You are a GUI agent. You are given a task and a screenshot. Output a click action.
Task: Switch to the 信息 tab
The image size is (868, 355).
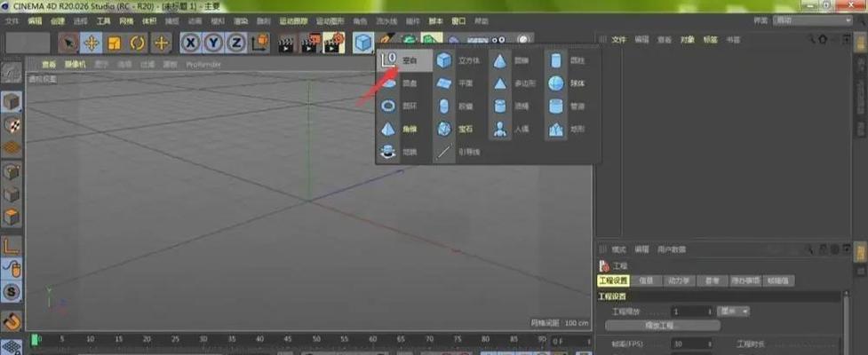[x=646, y=281]
